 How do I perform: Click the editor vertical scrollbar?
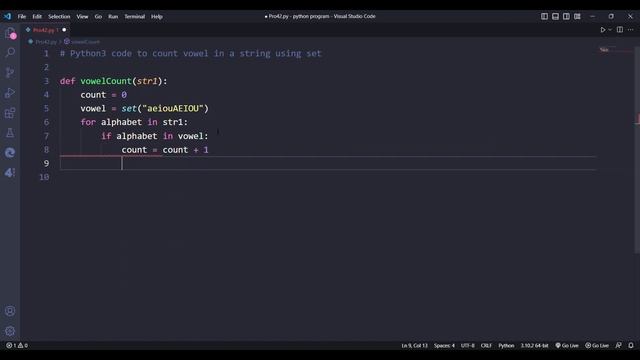pyautogui.click(x=637, y=151)
